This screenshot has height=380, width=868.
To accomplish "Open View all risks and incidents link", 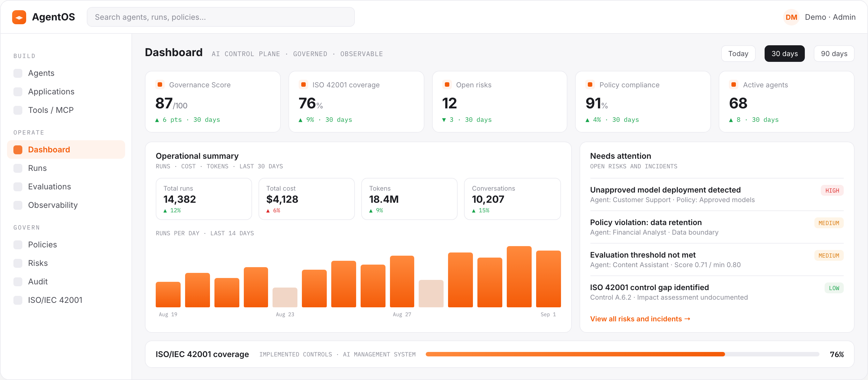I will point(640,319).
